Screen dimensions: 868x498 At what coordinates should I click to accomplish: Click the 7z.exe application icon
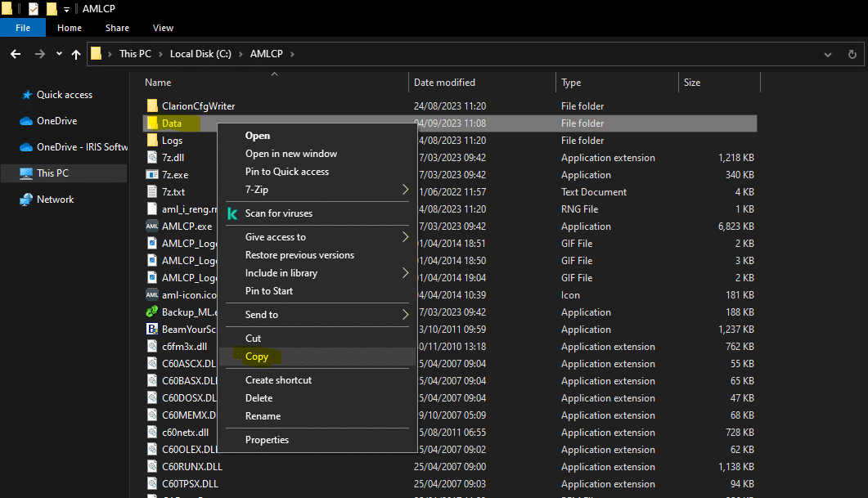point(152,174)
